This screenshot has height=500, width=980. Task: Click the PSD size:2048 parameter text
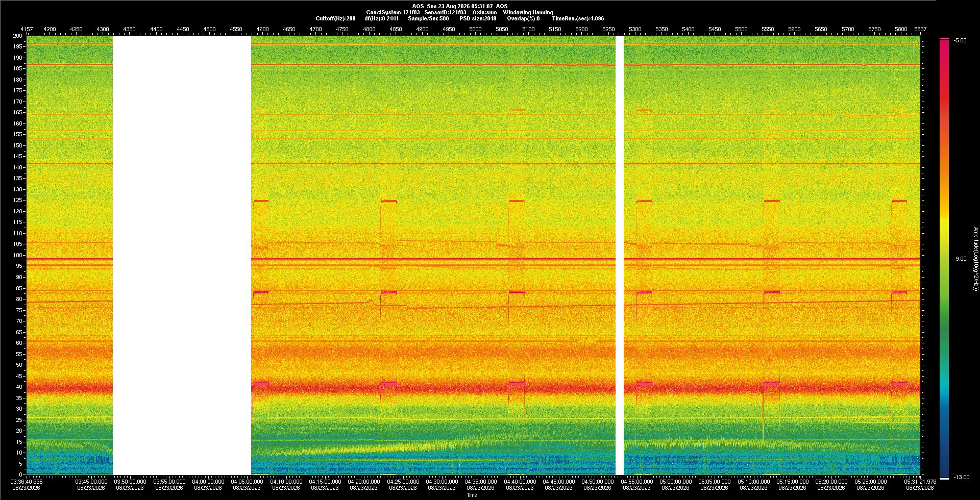point(478,18)
